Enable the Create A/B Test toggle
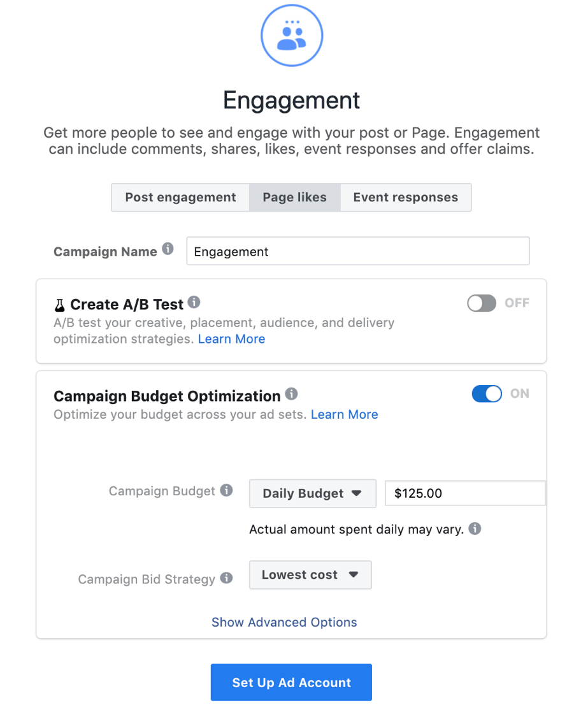The height and width of the screenshot is (705, 588). (481, 303)
